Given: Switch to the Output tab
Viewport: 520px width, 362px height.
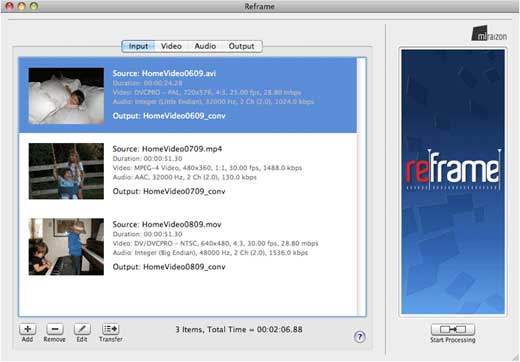Looking at the screenshot, I should (241, 46).
